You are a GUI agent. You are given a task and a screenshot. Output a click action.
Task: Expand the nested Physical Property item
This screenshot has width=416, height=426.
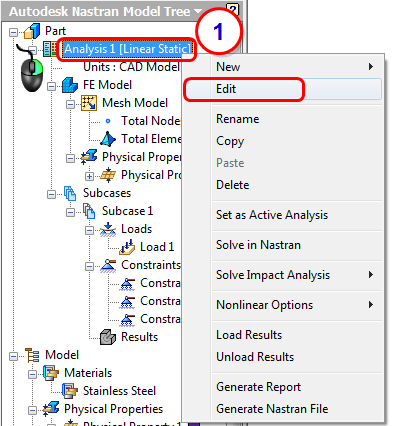89,176
